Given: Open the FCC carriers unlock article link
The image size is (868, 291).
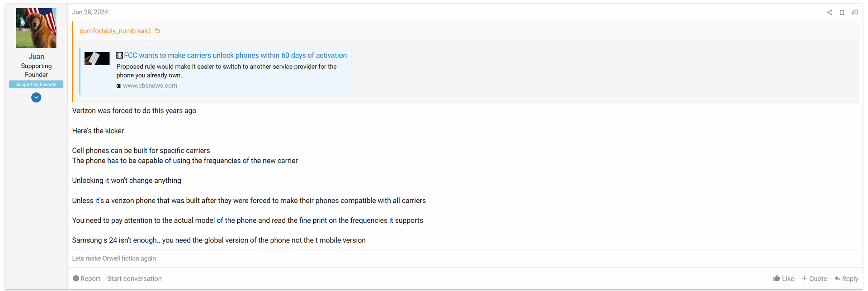Looking at the screenshot, I should (235, 55).
